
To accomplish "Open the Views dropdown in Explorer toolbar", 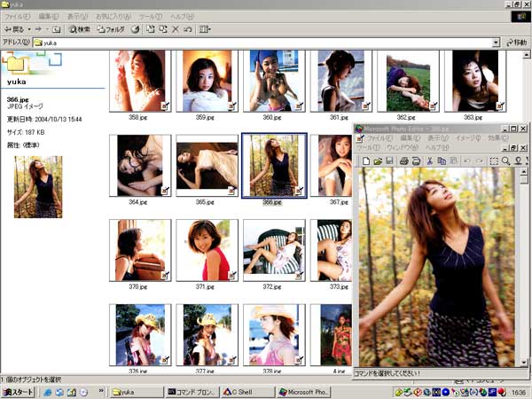I will click(x=205, y=29).
